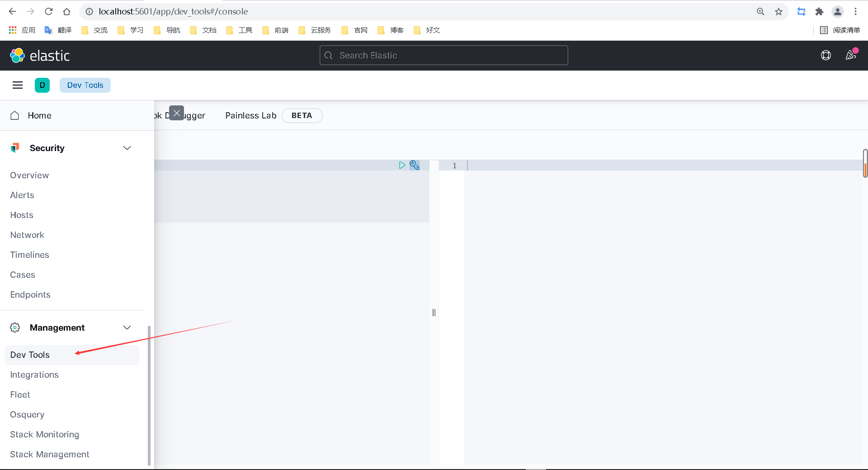Click the Security shield icon
This screenshot has height=470, width=868.
point(15,148)
